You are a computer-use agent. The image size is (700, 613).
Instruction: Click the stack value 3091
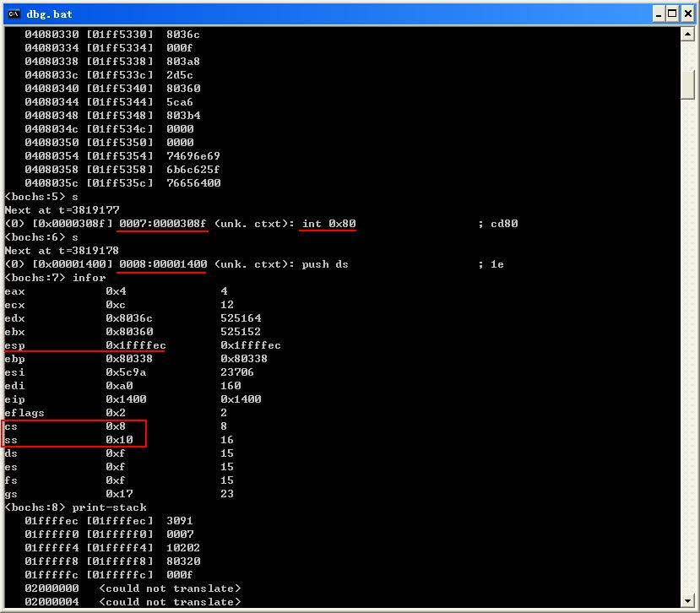click(180, 521)
